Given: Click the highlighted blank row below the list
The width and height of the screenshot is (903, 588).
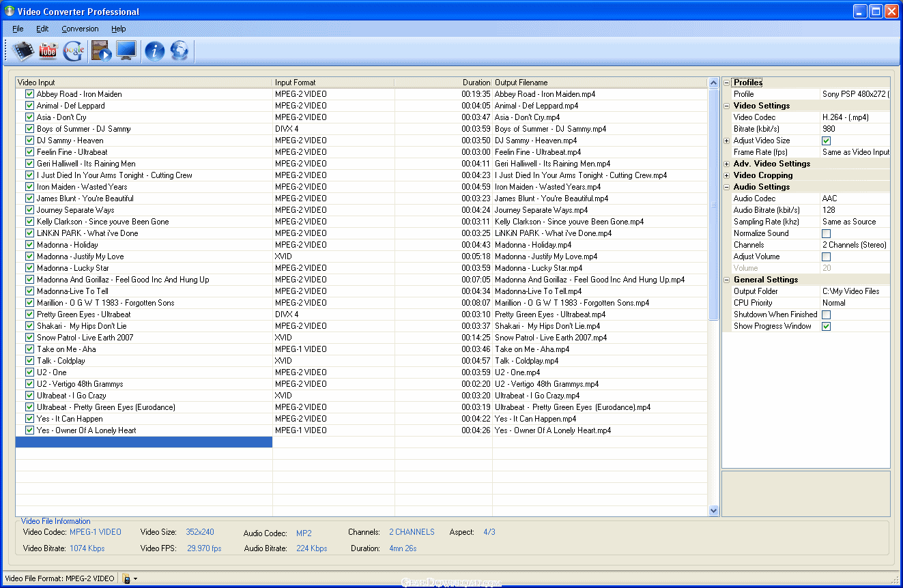Looking at the screenshot, I should pos(144,442).
